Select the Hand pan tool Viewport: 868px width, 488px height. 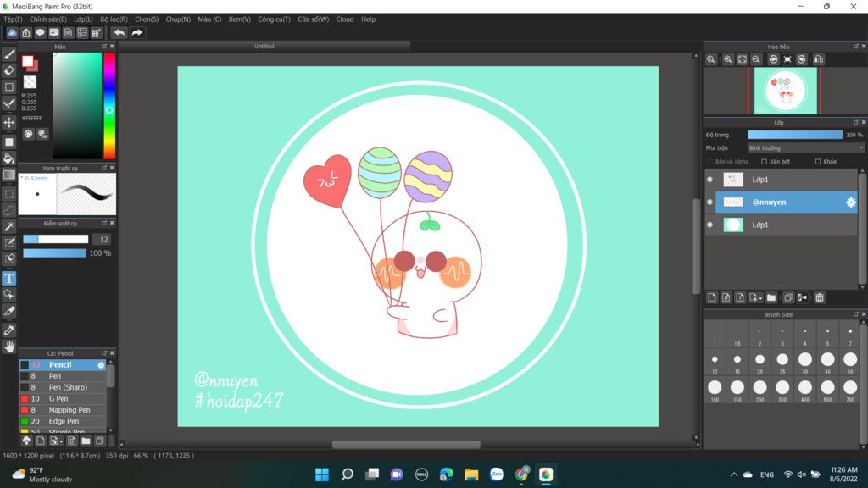tap(8, 347)
